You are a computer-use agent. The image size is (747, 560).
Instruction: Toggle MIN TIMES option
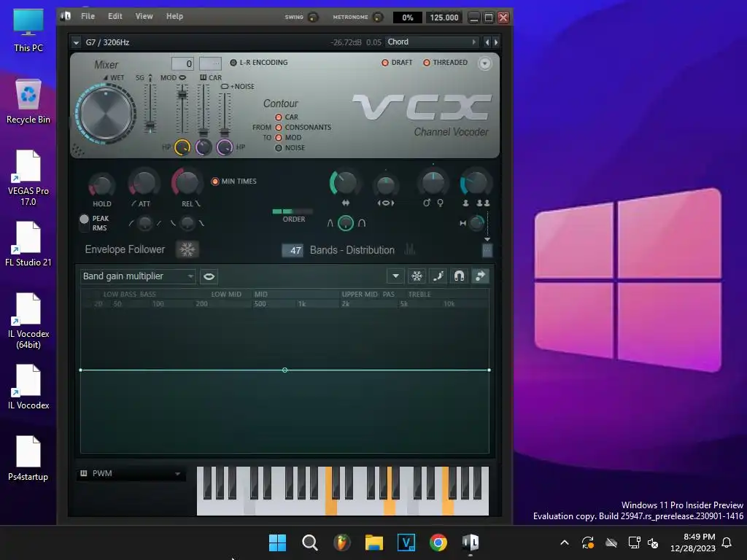234,182
